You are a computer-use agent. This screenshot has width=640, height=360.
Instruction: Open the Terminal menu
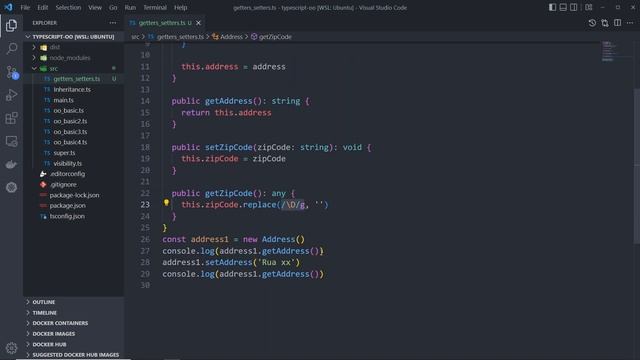coord(155,7)
